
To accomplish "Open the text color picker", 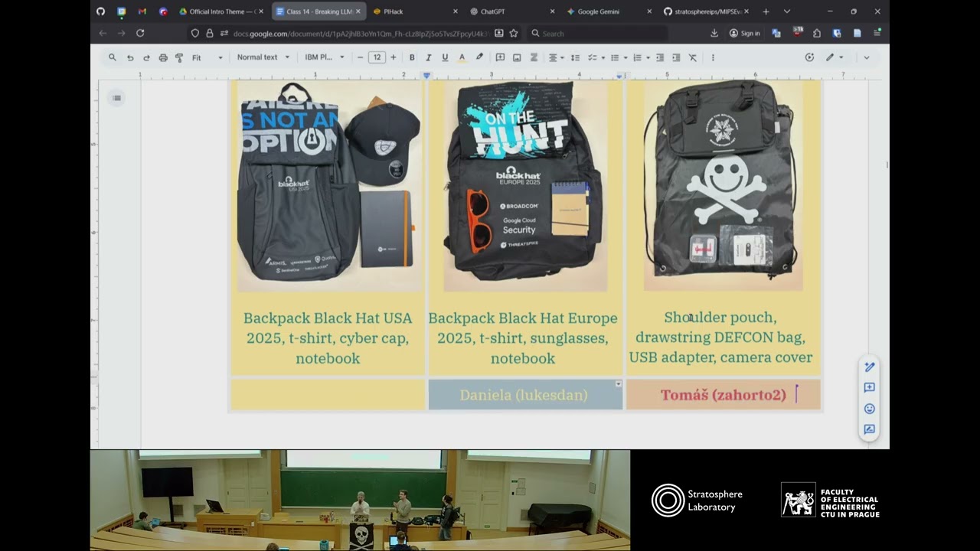I will [462, 57].
